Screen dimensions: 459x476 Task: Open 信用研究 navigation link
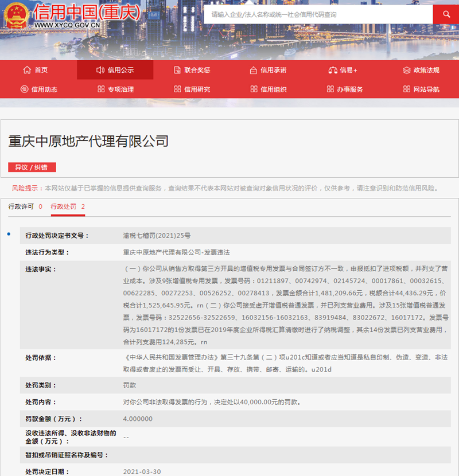click(197, 89)
